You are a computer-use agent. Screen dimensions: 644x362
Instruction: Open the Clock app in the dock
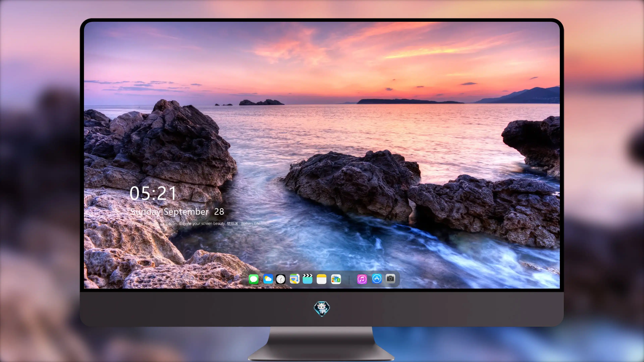pyautogui.click(x=281, y=279)
